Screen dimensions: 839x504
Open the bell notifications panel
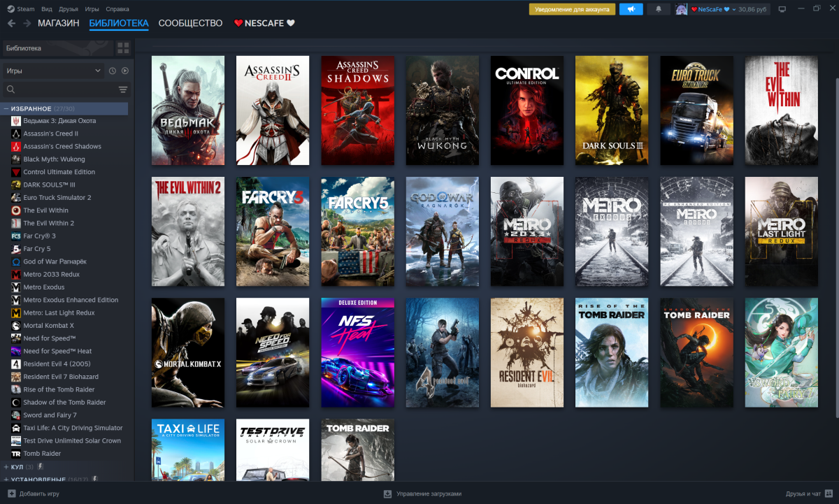658,9
